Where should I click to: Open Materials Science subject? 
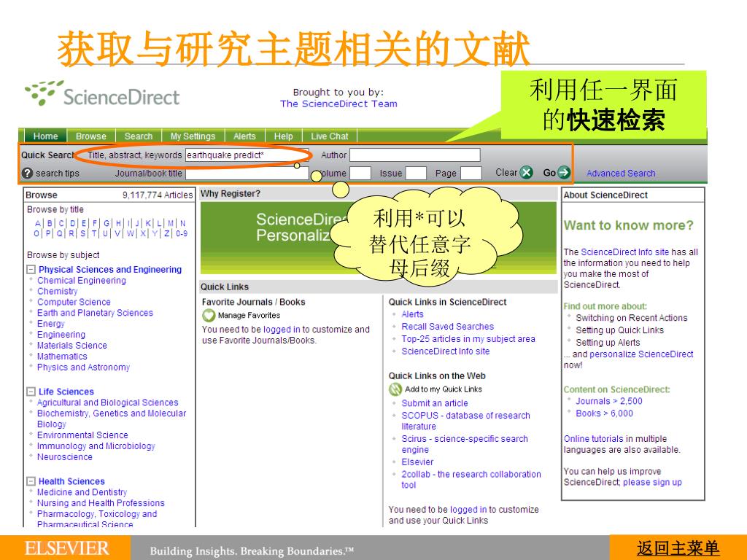point(72,345)
